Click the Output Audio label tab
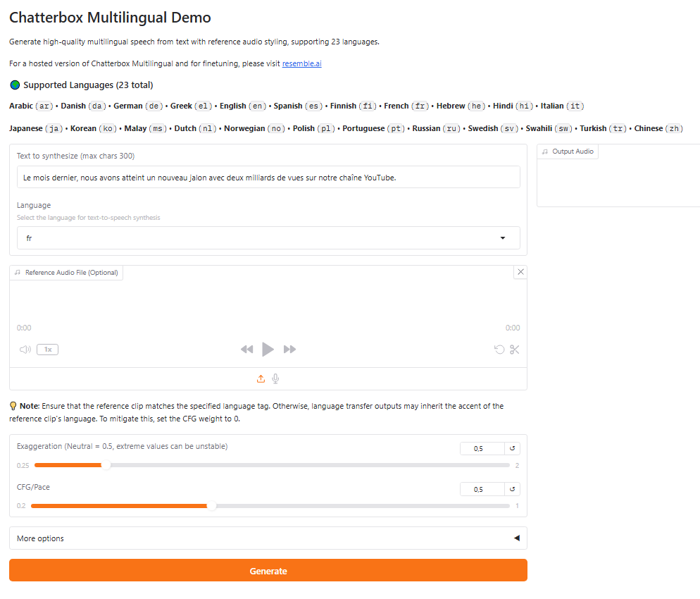The width and height of the screenshot is (700, 599). coord(568,152)
